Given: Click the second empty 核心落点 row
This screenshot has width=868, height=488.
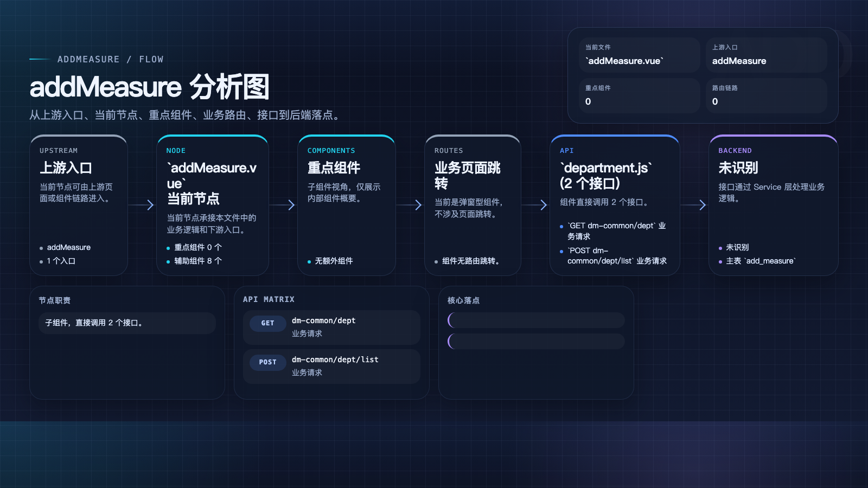Looking at the screenshot, I should pos(536,341).
